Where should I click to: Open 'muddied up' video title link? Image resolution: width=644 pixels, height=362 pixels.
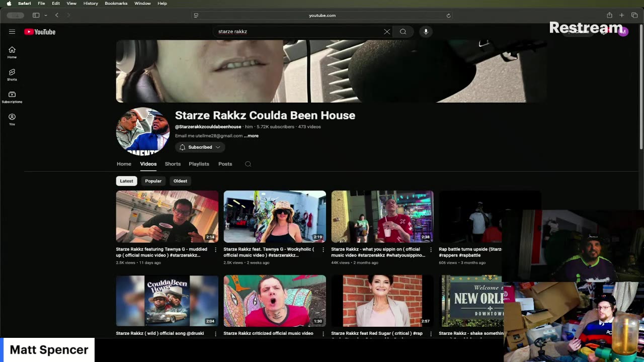(162, 252)
